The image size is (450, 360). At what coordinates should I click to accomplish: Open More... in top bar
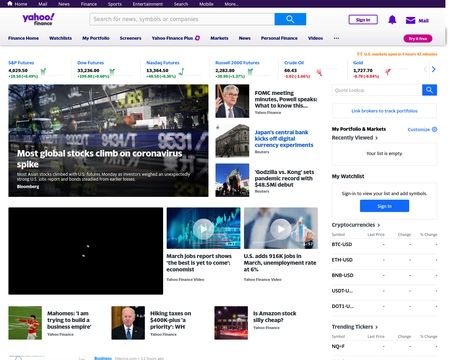pos(231,4)
